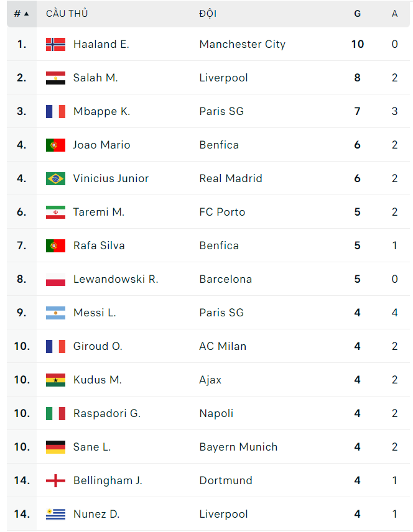Click the Argentina flag beside Messi L.
Viewport: 413px width, 532px height.
coord(55,313)
